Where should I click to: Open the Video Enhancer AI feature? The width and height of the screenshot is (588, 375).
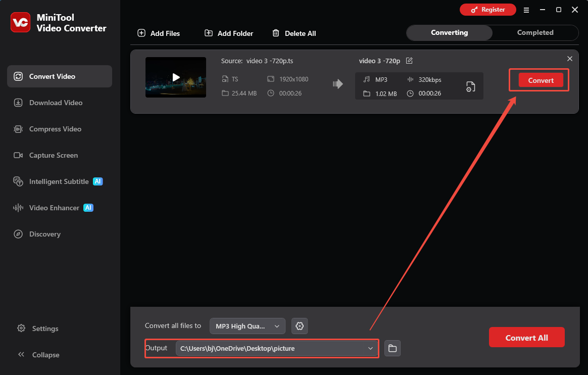(x=53, y=208)
